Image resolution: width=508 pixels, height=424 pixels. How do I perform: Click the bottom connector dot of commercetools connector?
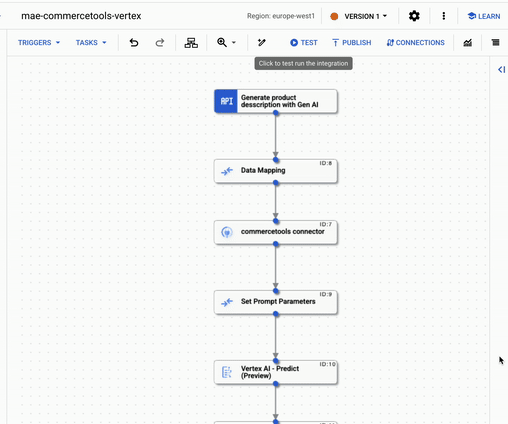point(276,244)
